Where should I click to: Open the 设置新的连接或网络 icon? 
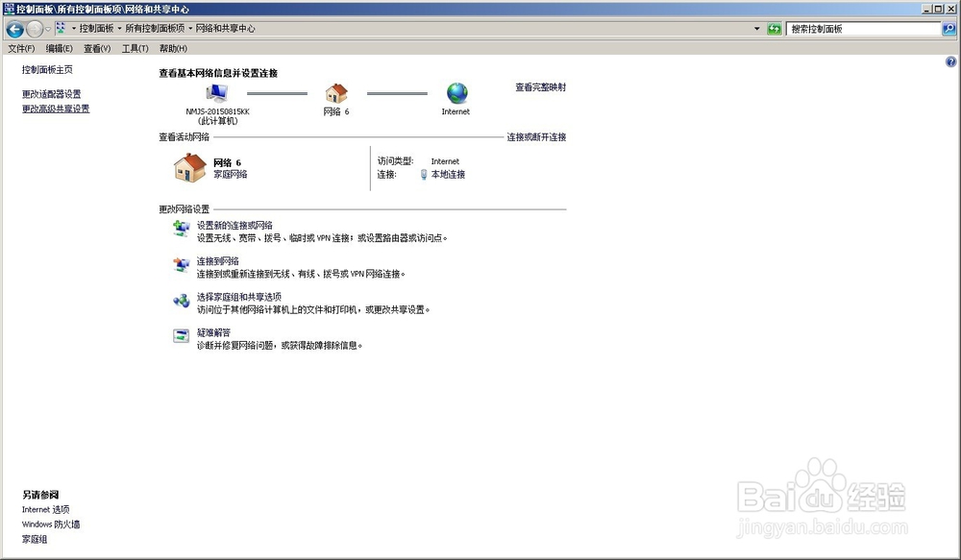click(x=182, y=228)
